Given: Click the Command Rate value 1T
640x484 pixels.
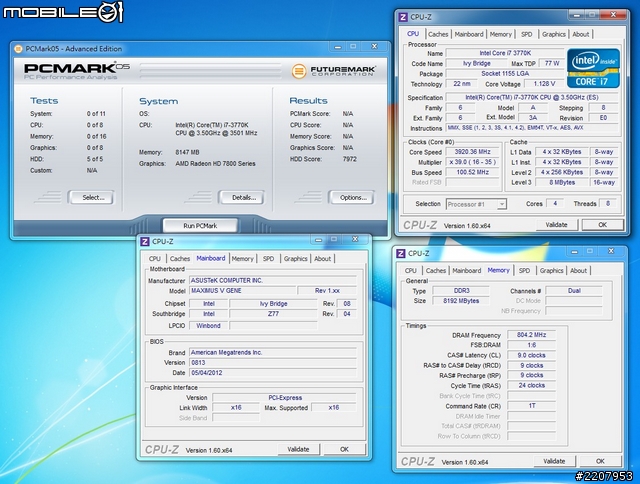Looking at the screenshot, I should (x=531, y=406).
